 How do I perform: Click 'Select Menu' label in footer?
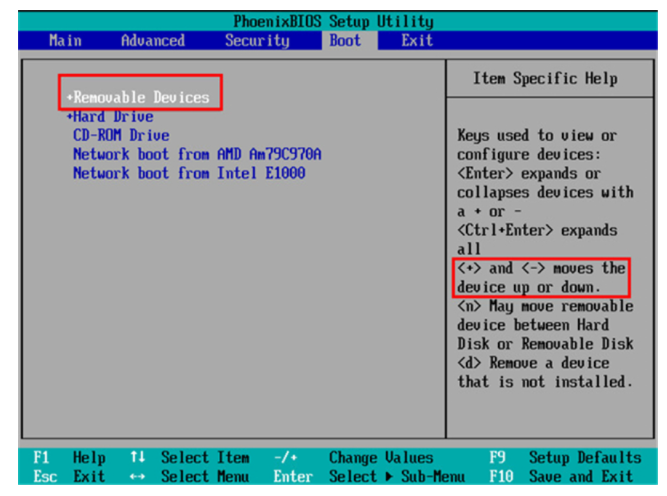point(205,476)
